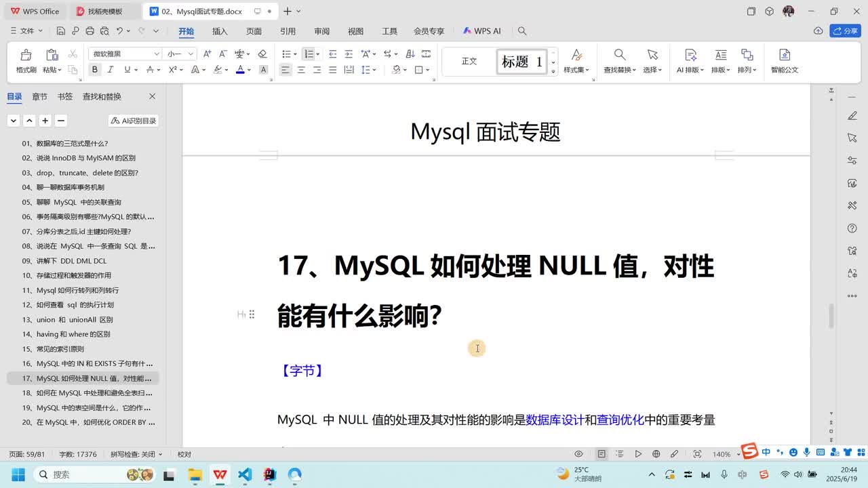Click the text highlight color button
The width and height of the screenshot is (868, 488).
[218, 70]
